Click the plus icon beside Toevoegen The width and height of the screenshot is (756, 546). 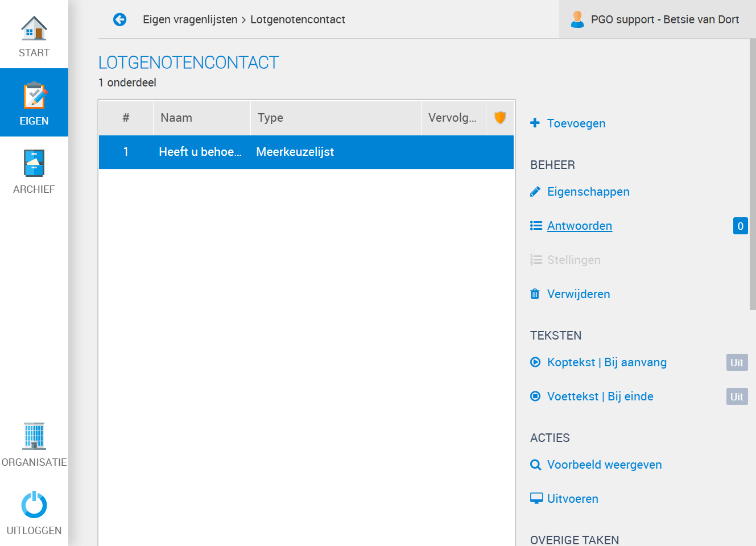pyautogui.click(x=535, y=123)
